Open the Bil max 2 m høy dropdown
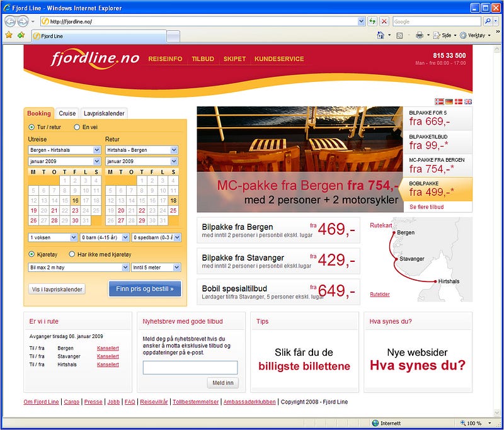This screenshot has width=504, height=430. [x=79, y=268]
